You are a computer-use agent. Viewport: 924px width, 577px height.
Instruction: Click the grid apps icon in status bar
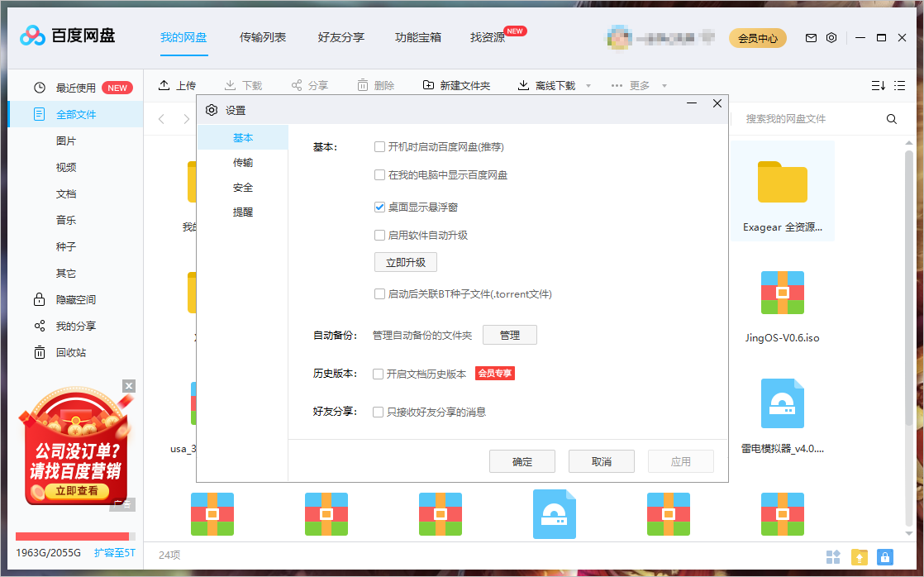pyautogui.click(x=833, y=557)
